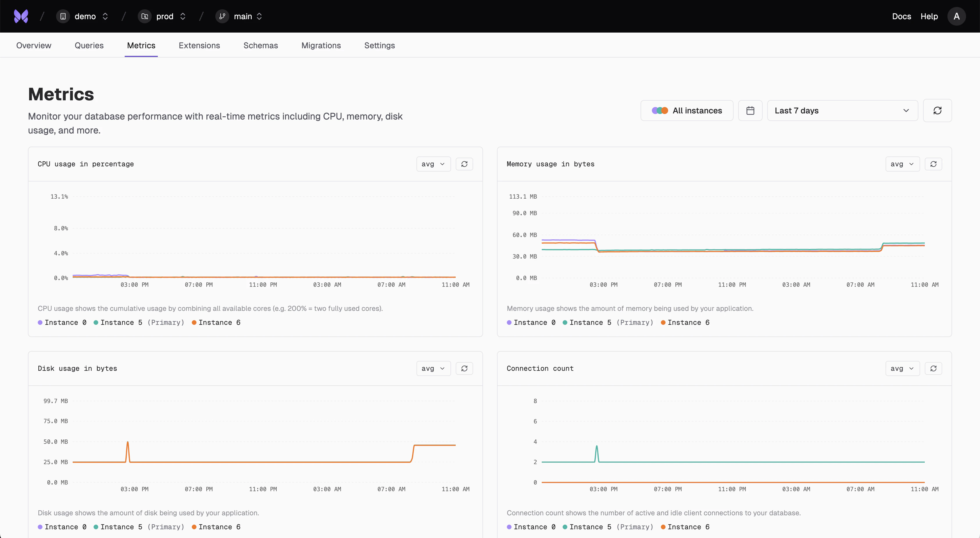Expand the prod environment switcher
Screen dimensions: 980x538
tap(183, 16)
